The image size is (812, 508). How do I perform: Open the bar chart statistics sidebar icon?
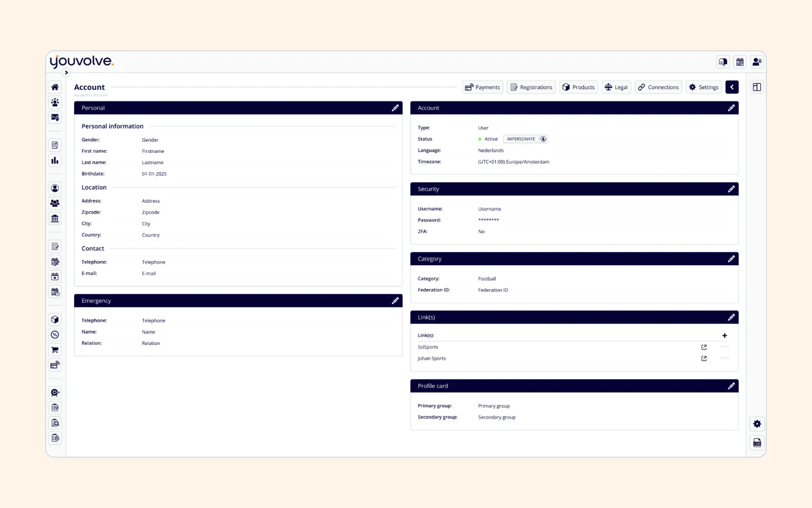(x=55, y=161)
